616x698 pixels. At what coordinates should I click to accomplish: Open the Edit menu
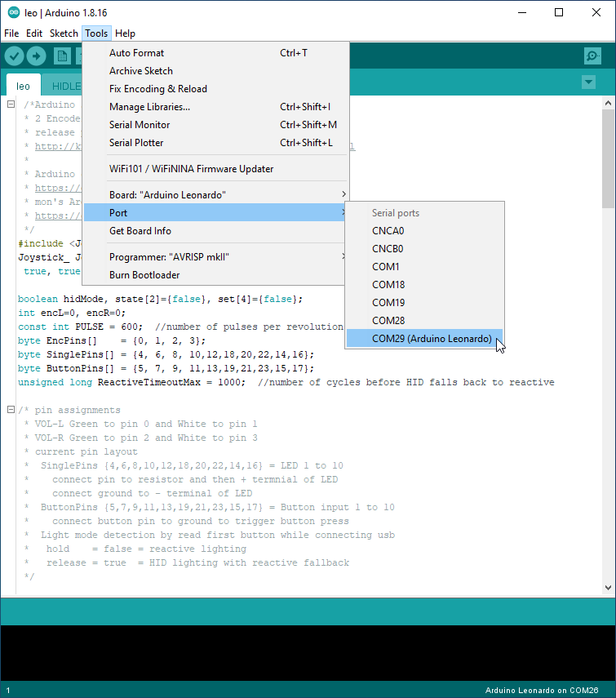coord(33,33)
